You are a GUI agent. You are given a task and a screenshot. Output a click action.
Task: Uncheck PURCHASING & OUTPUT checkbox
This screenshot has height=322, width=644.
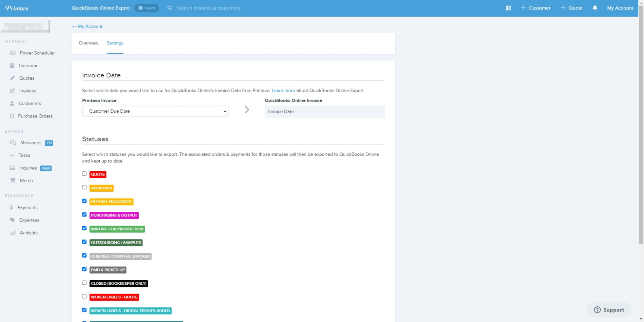(84, 214)
